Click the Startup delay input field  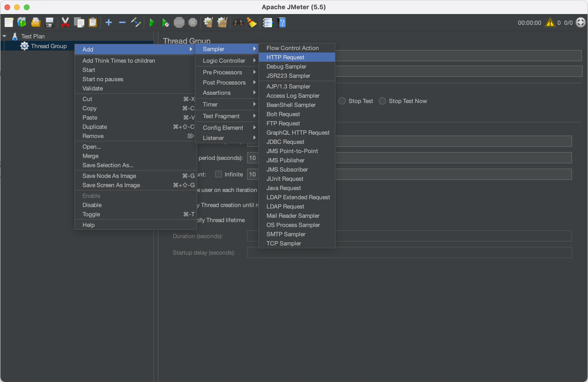coord(409,252)
